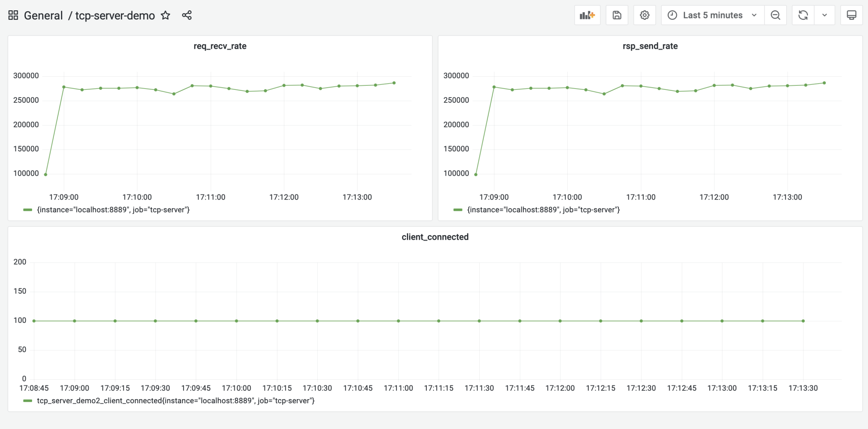
Task: Star the tcp-server-demo dashboard
Action: [x=165, y=15]
